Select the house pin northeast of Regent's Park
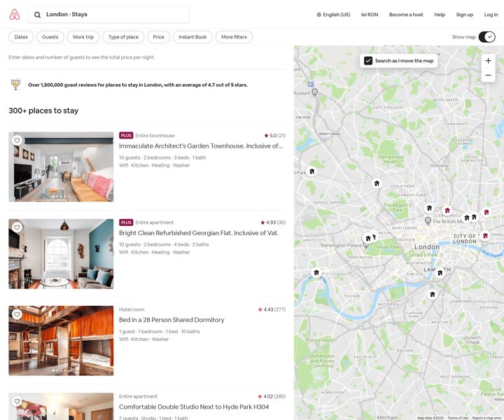This screenshot has width=504, height=420. point(429,208)
